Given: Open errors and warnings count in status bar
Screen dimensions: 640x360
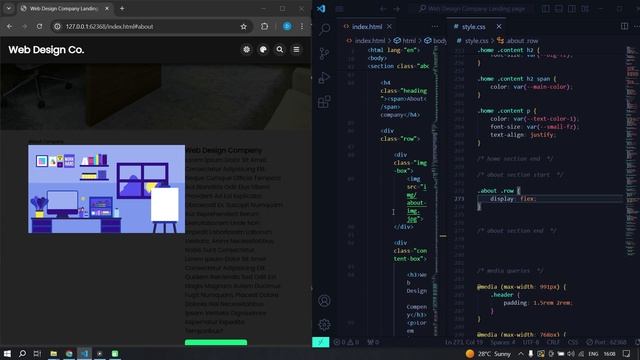Looking at the screenshot, I should coord(347,342).
